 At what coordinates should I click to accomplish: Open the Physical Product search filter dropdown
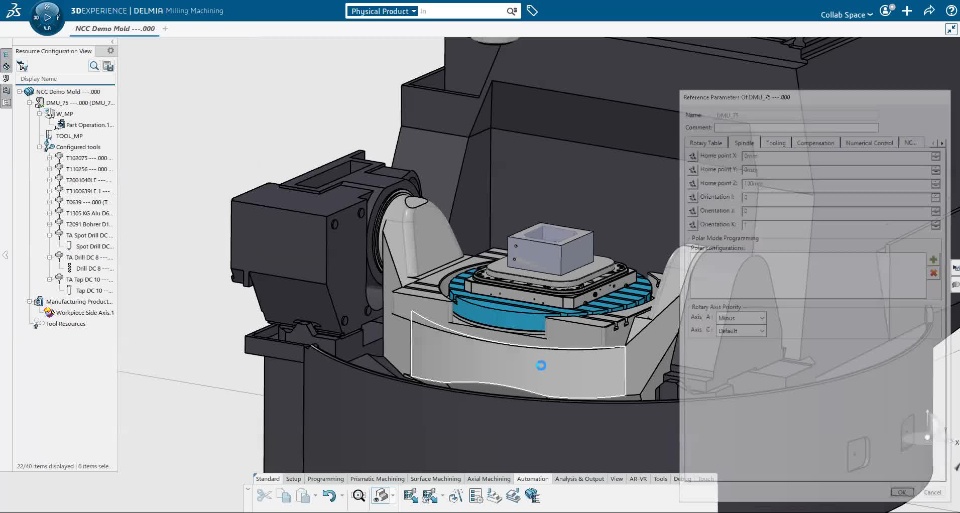[x=383, y=11]
